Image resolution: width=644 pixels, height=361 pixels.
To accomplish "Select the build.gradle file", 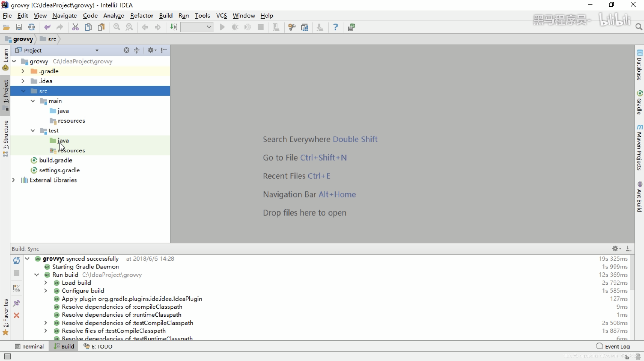I will [x=56, y=160].
